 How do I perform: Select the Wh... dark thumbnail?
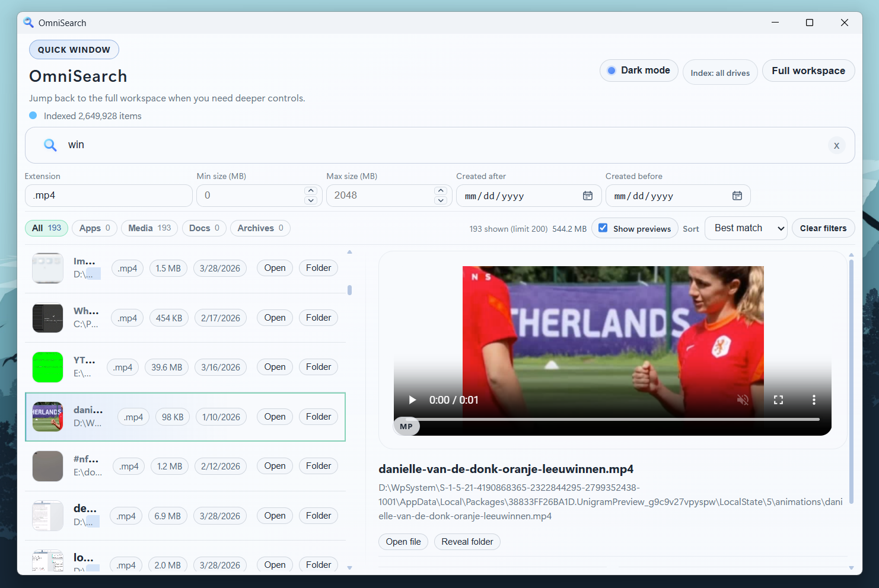[x=47, y=318]
